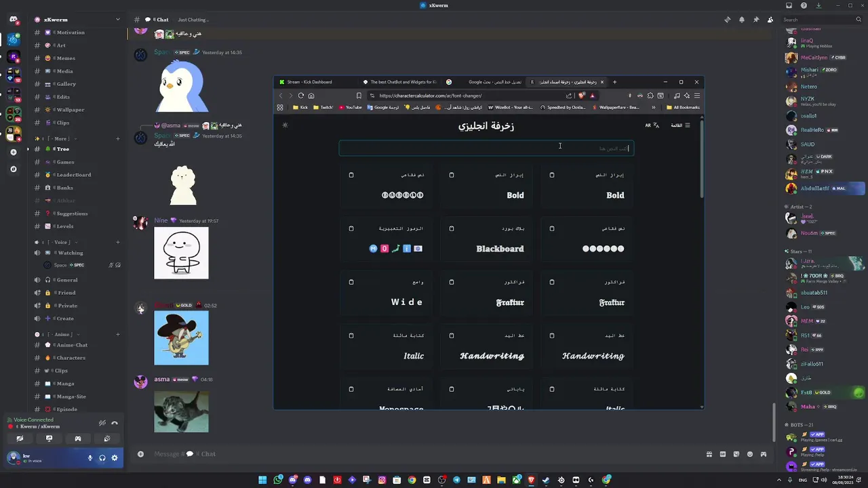Image resolution: width=868 pixels, height=488 pixels.
Task: Click message attachment plus button
Action: tap(140, 454)
